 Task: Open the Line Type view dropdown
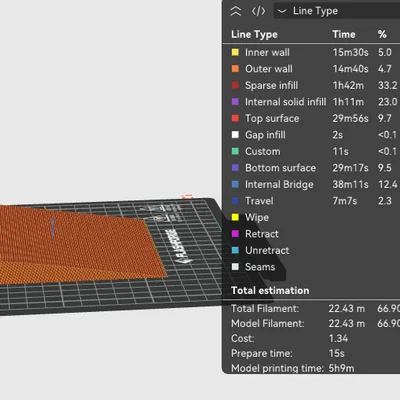337,11
